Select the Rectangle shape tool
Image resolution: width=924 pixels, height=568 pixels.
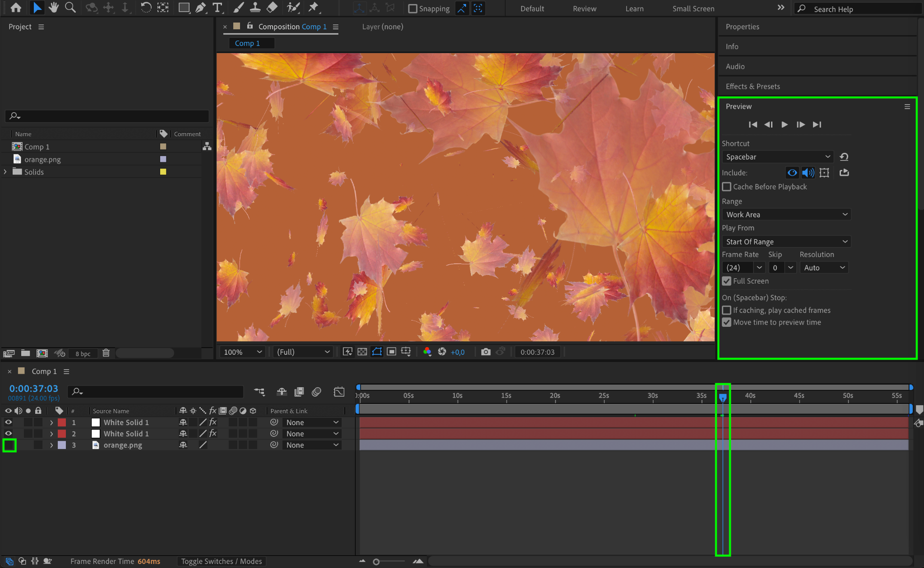(184, 8)
